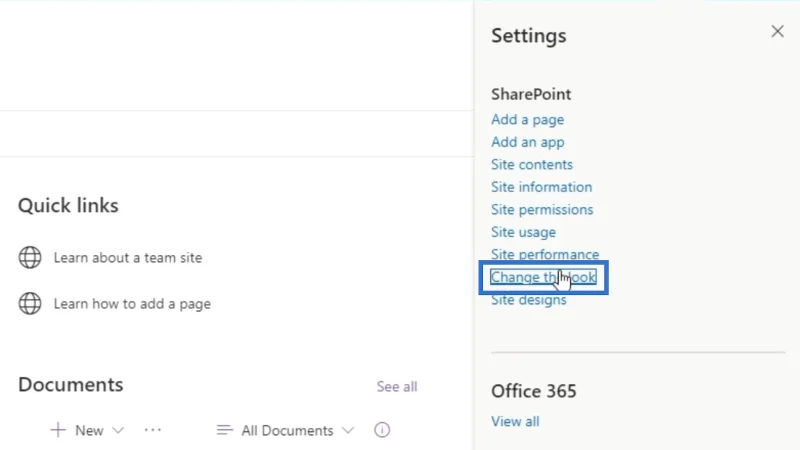The height and width of the screenshot is (450, 800).
Task: Open Site permissions
Action: click(542, 209)
